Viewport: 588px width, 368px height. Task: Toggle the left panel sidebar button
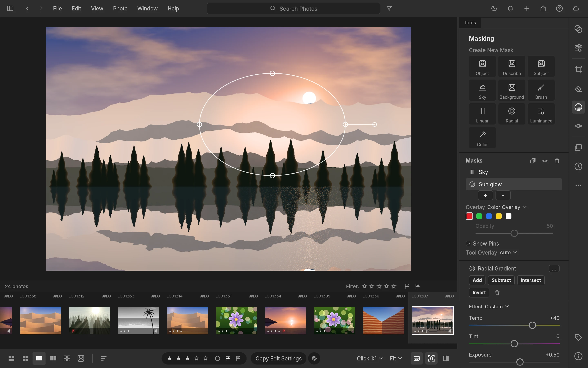[x=10, y=9]
